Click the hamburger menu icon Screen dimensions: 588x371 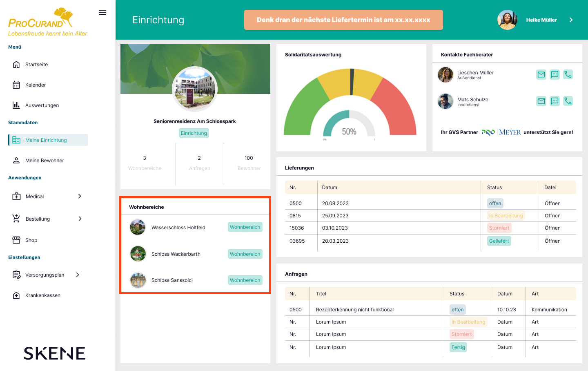point(102,12)
